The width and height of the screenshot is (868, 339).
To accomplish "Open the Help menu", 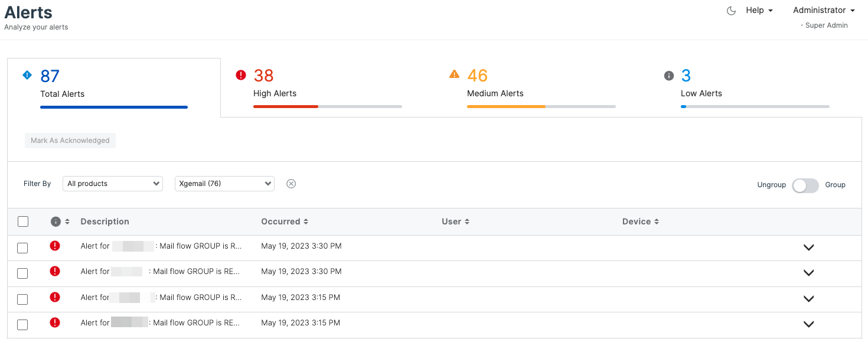I will point(759,11).
